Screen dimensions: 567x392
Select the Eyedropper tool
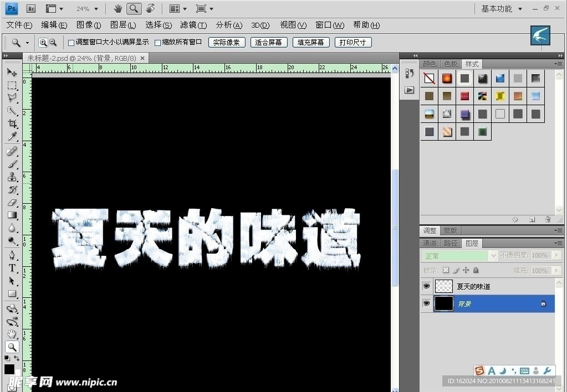click(12, 137)
